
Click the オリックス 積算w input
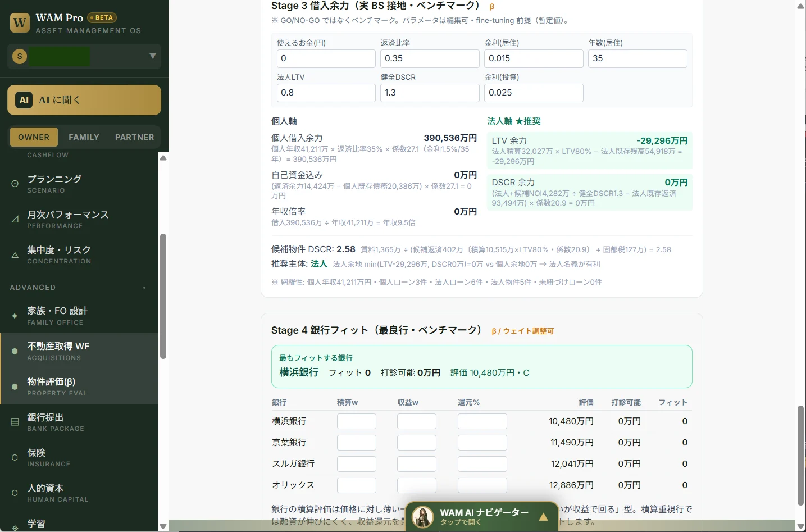(357, 485)
